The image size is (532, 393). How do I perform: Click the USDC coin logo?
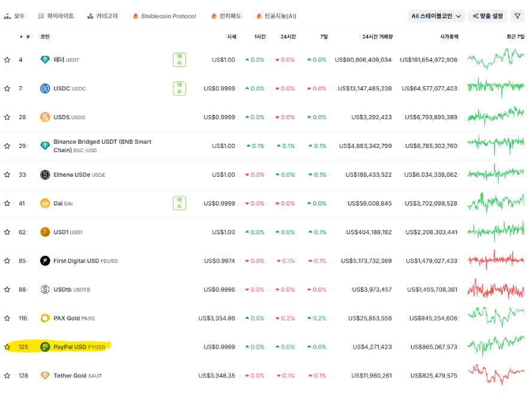pyautogui.click(x=45, y=88)
